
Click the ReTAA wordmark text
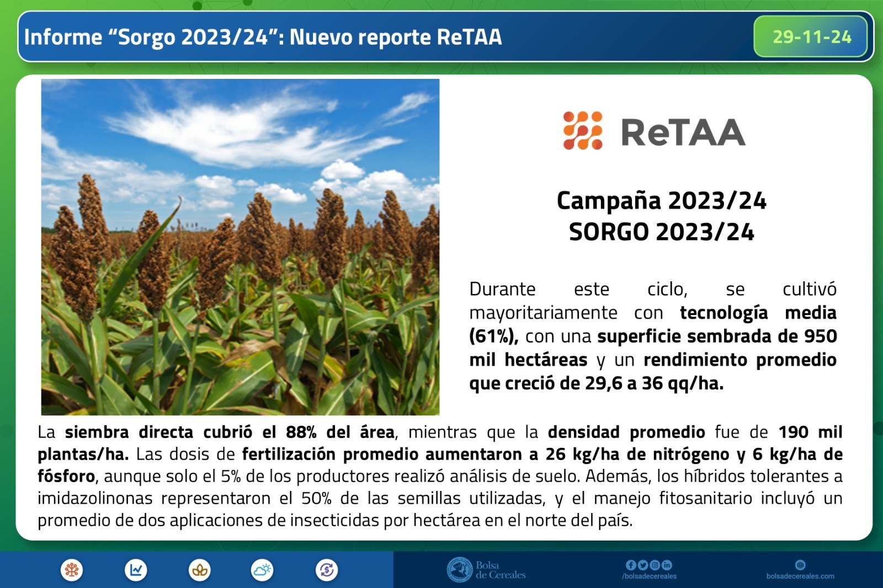[x=683, y=132]
